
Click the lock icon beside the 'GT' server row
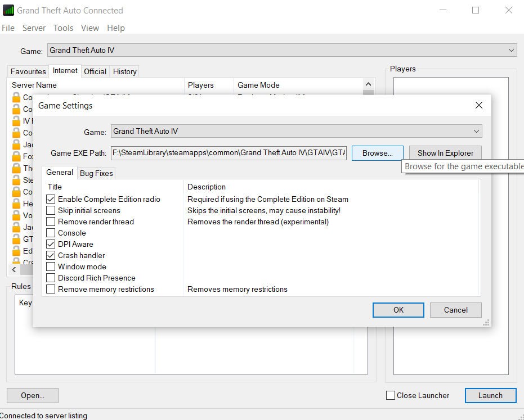click(x=16, y=239)
